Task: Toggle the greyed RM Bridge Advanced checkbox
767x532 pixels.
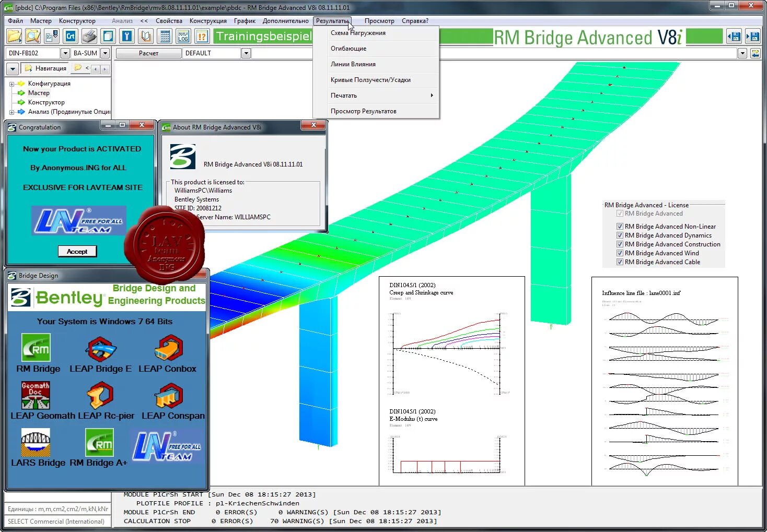Action: click(x=620, y=214)
